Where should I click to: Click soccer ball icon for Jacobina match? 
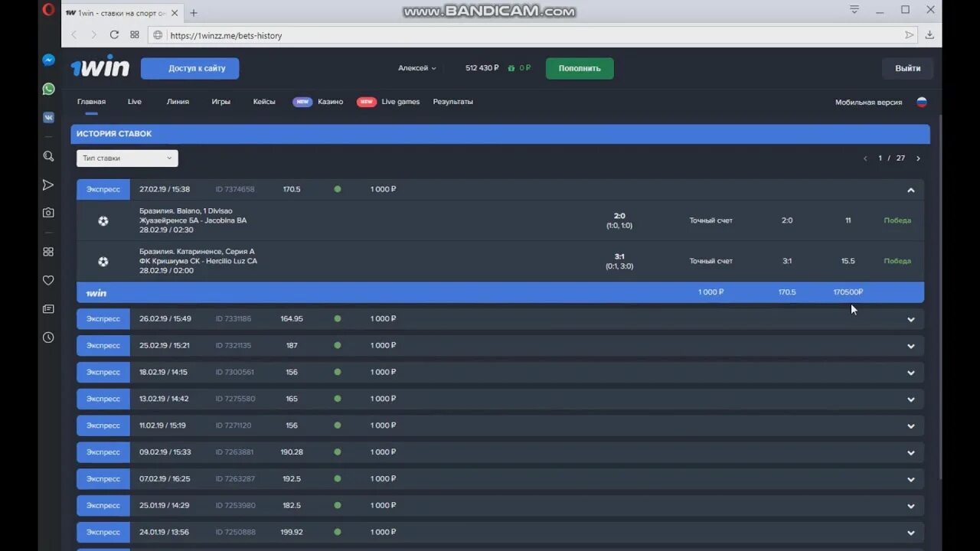[103, 220]
